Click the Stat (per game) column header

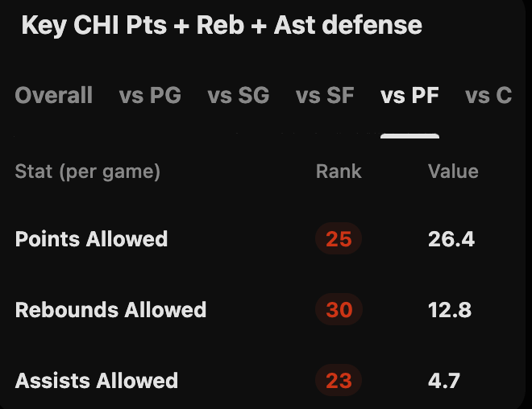[x=88, y=171]
